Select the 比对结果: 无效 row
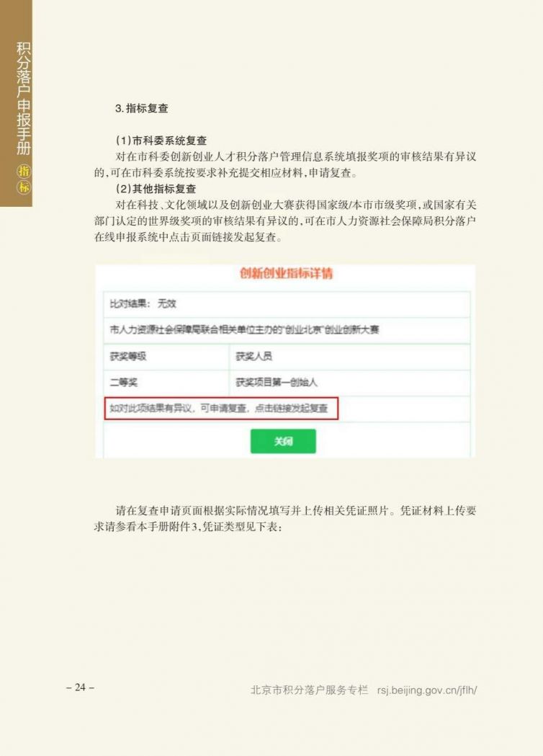Viewport: 543px width, 756px height. coord(287,303)
